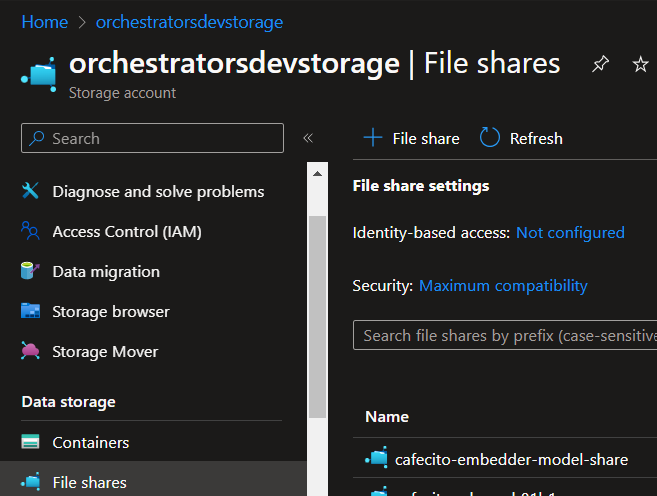
Task: Open the Maximum compatibility security link
Action: pos(503,285)
